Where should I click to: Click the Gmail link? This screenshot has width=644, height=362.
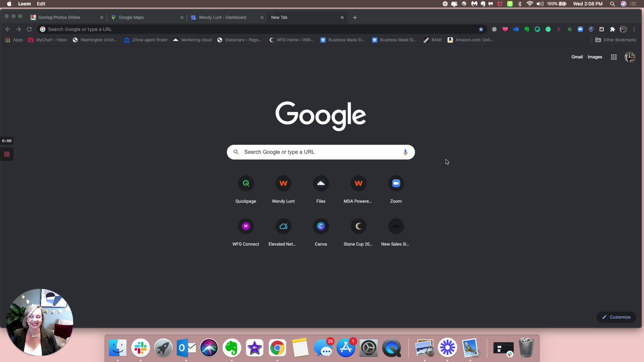[x=577, y=57]
